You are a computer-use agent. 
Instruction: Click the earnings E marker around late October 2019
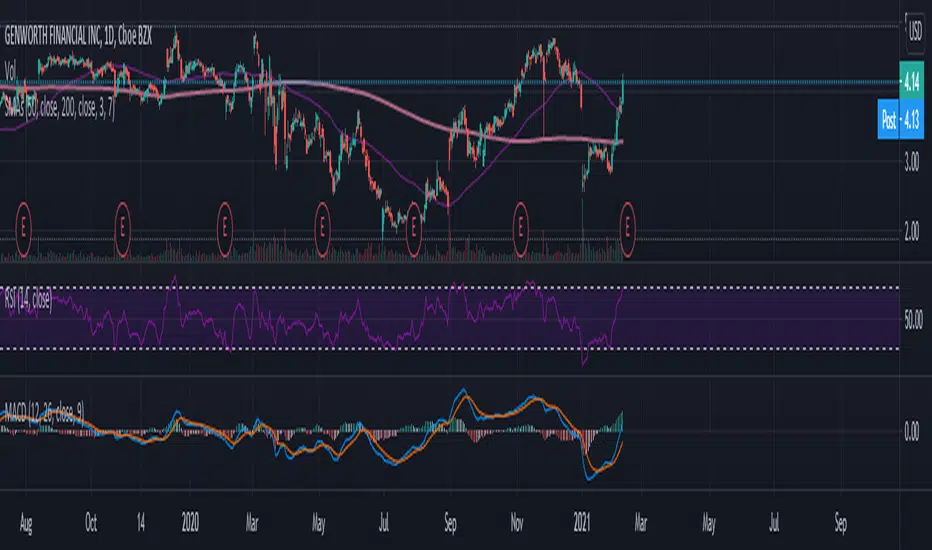[x=122, y=229]
